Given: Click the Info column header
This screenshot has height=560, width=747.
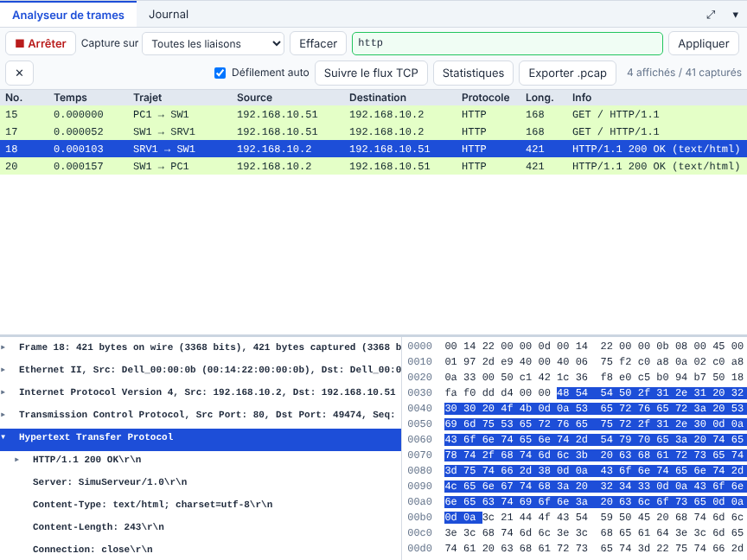Looking at the screenshot, I should [x=581, y=98].
